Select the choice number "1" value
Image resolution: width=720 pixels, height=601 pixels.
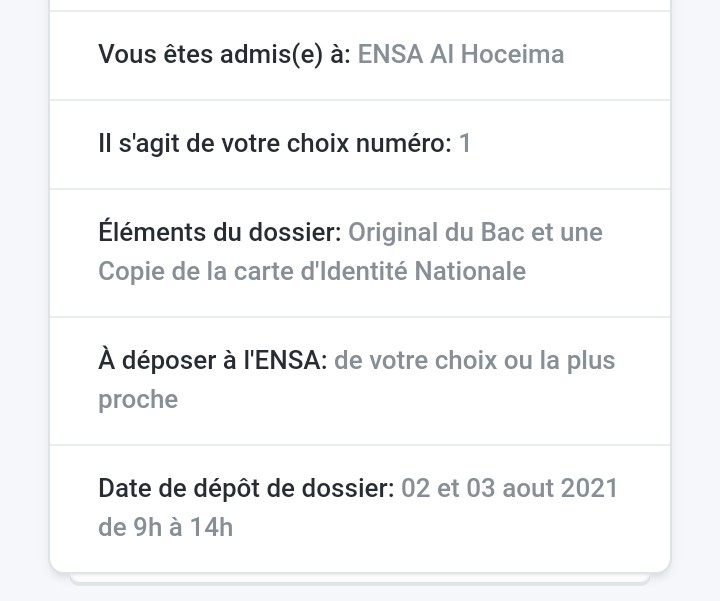pyautogui.click(x=465, y=143)
